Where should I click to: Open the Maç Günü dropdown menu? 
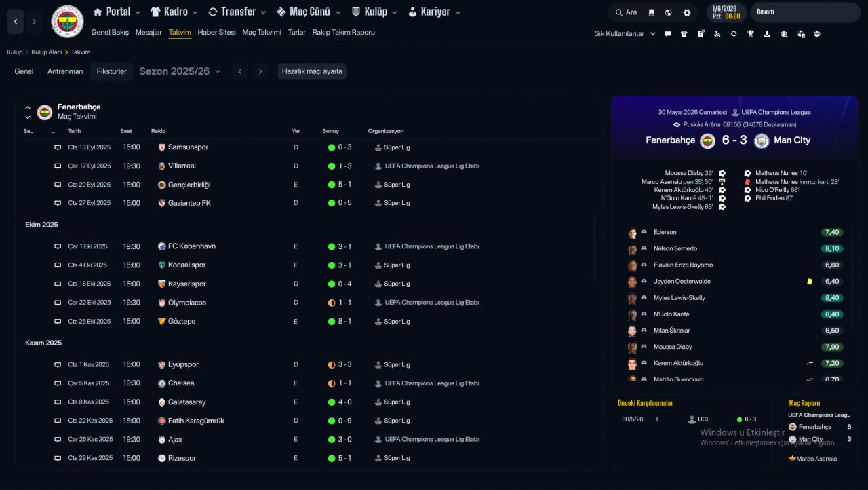click(x=309, y=12)
